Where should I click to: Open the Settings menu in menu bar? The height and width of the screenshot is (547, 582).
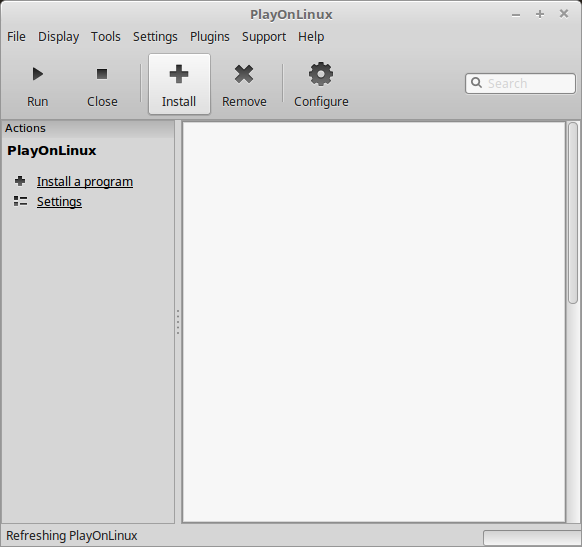(155, 37)
